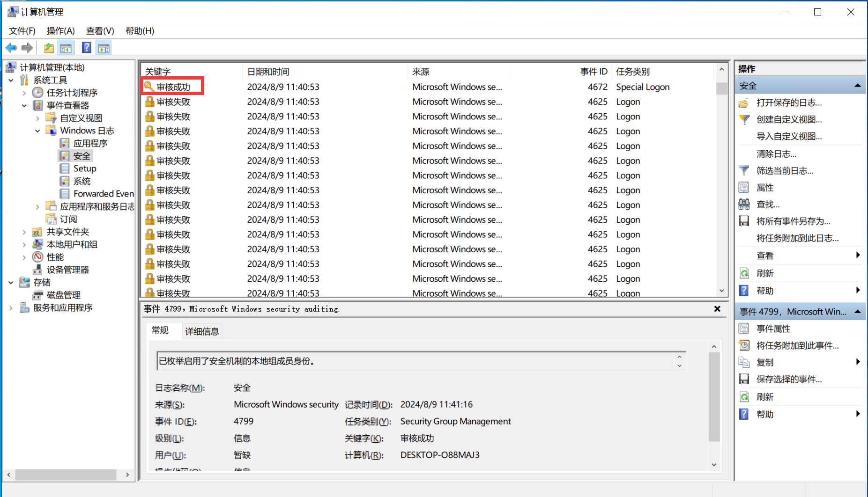
Task: Collapse the 安全 actions section header
Action: (x=857, y=86)
